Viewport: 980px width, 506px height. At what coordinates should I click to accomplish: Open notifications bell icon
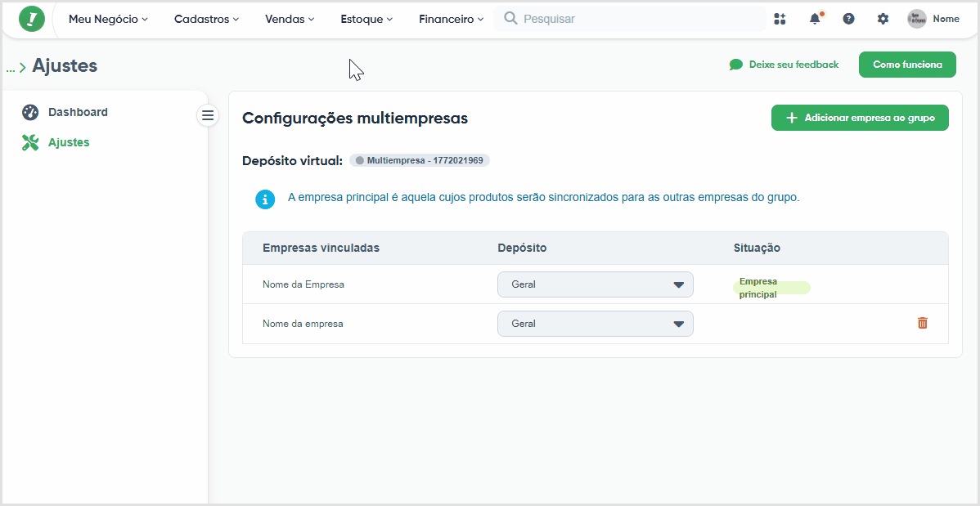coord(815,19)
